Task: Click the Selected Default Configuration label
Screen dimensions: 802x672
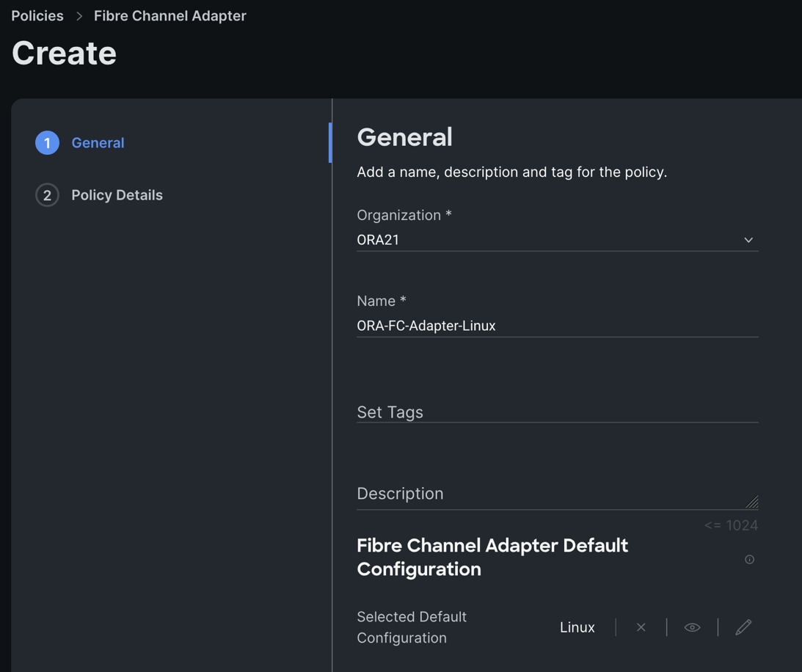Action: click(x=412, y=627)
